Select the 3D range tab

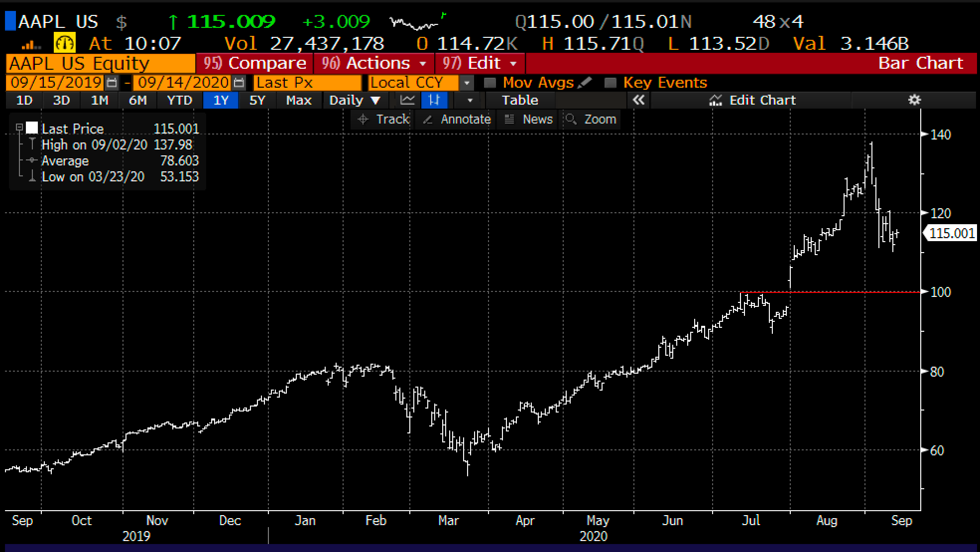pyautogui.click(x=61, y=100)
